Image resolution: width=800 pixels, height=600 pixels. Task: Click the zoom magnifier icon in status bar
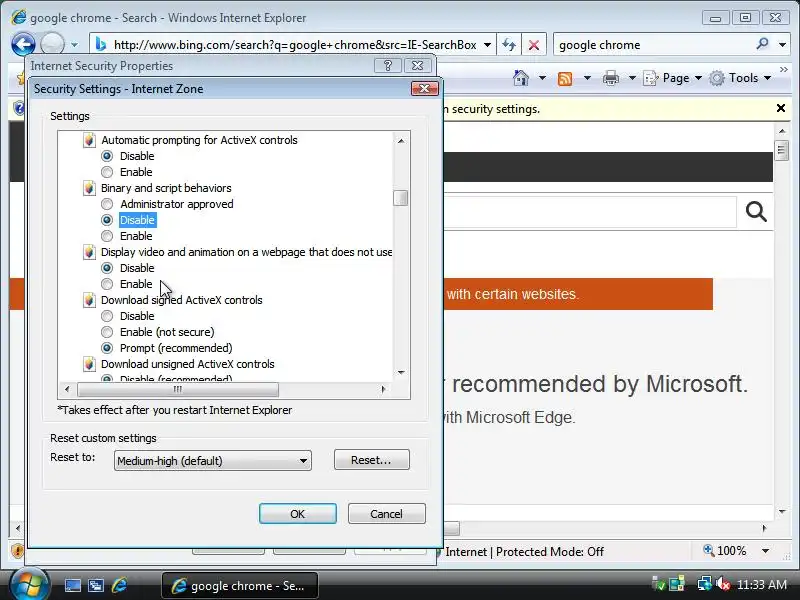[709, 551]
